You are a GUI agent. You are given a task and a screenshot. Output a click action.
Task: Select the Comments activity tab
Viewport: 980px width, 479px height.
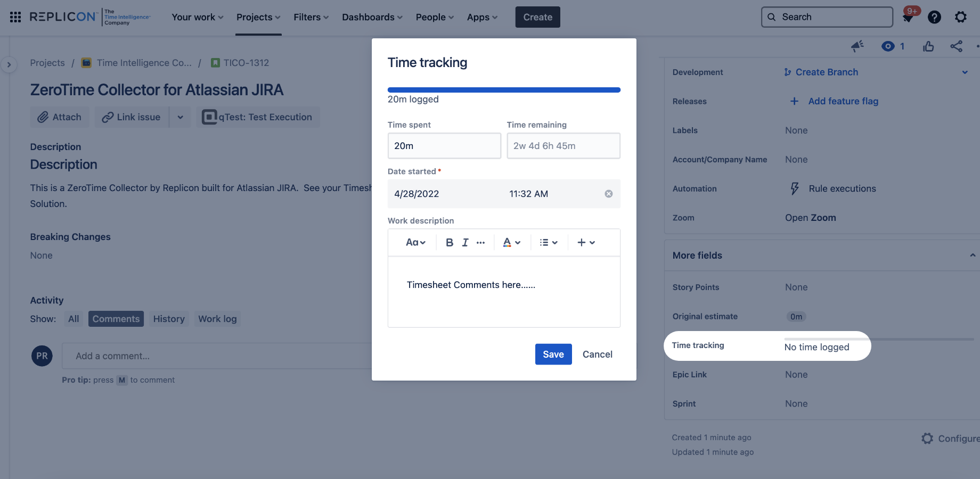point(116,319)
